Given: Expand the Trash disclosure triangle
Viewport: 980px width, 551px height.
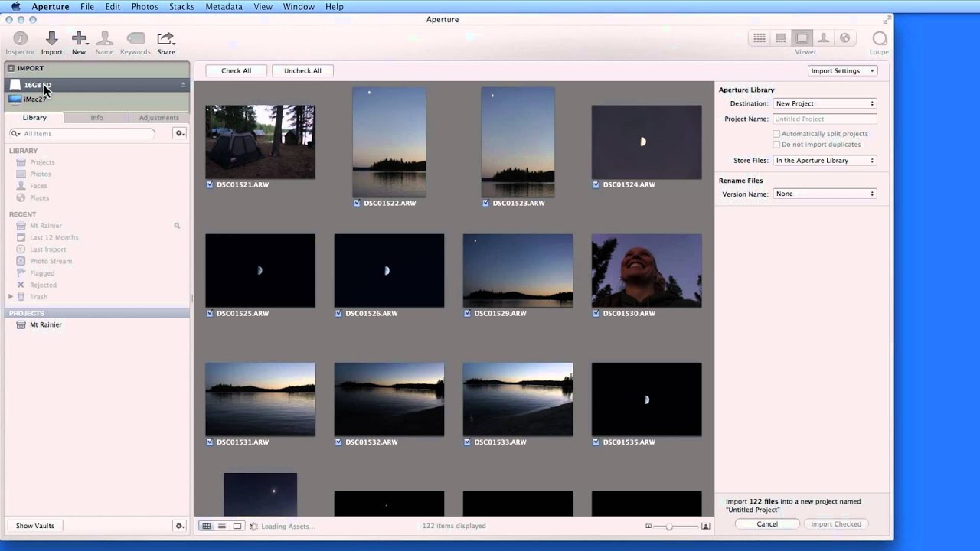Looking at the screenshot, I should click(11, 296).
